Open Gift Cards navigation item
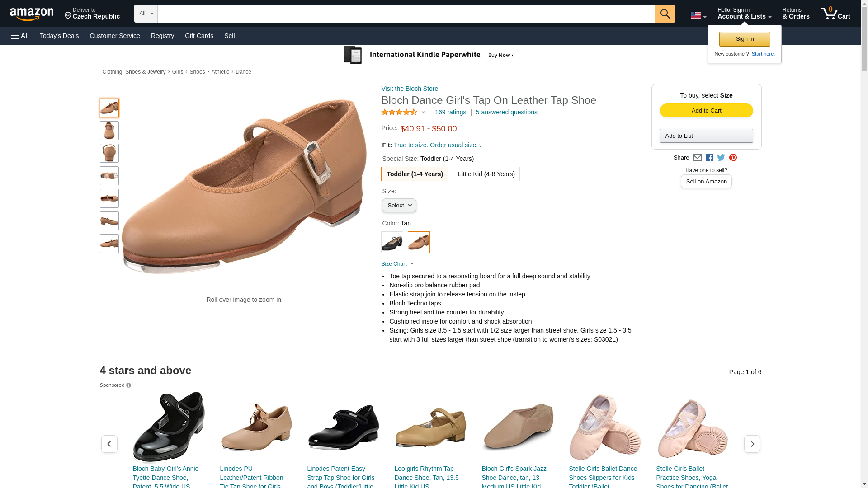This screenshot has height=488, width=868. (199, 36)
